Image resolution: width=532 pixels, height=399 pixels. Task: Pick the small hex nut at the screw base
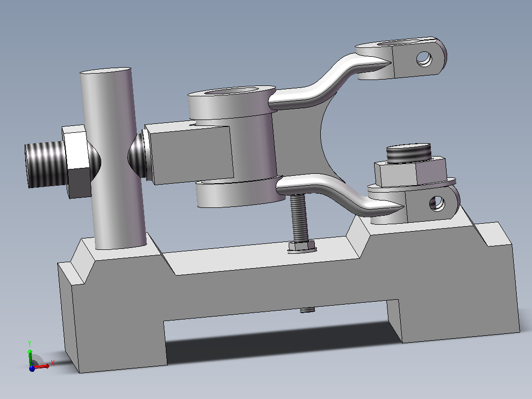302,246
